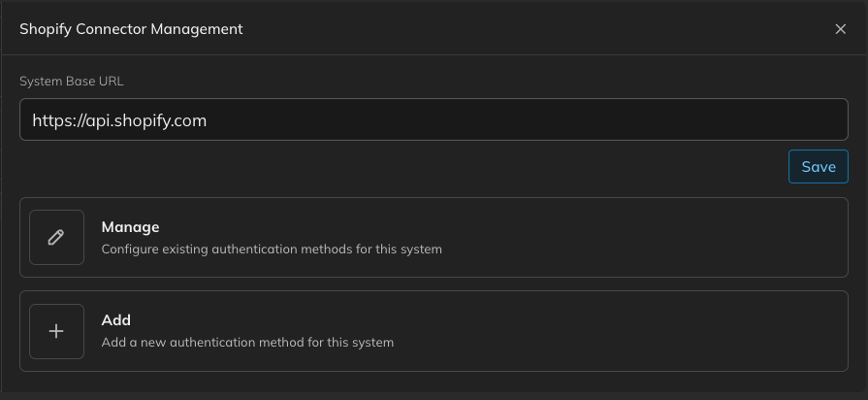Close the Shopify Connector Management dialog

pyautogui.click(x=840, y=29)
